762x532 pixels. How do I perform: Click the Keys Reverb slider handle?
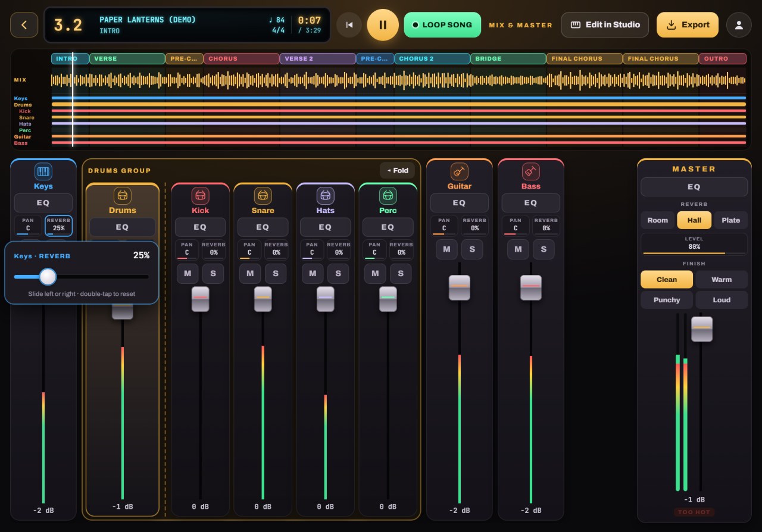pos(48,277)
